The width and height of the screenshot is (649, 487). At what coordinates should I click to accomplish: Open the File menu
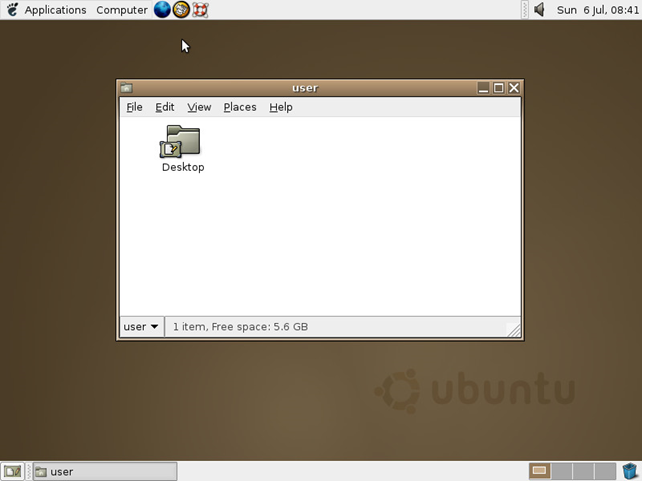click(134, 107)
